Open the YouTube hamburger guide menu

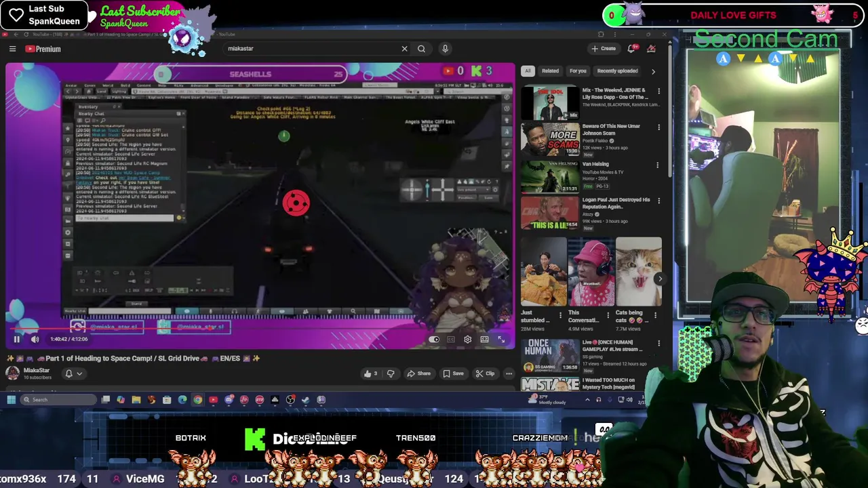[x=12, y=49]
